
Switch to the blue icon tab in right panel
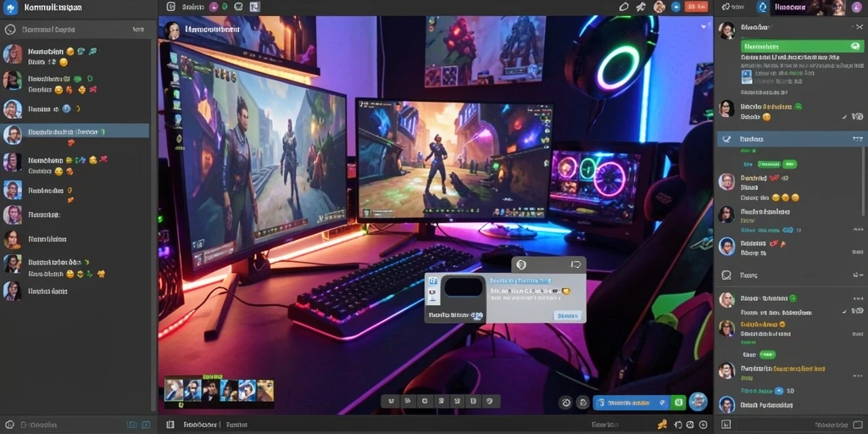point(762,7)
